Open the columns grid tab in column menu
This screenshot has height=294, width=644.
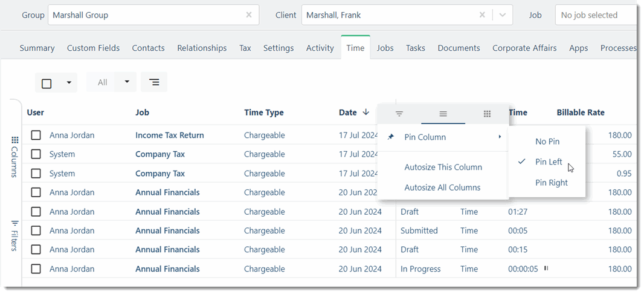tap(487, 114)
